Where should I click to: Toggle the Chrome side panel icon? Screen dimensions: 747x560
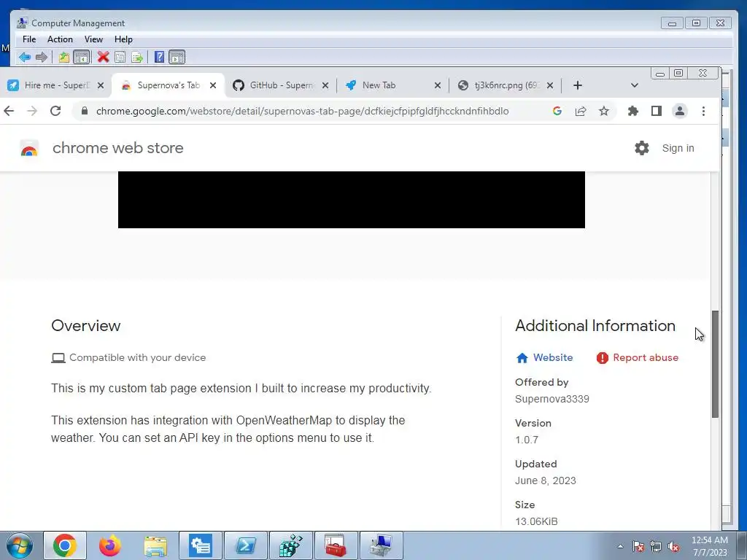656,111
